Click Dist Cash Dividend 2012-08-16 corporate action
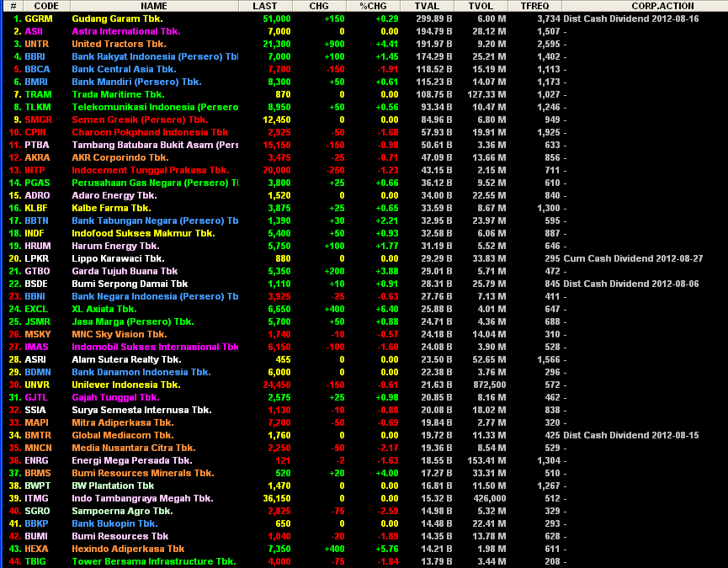Image resolution: width=728 pixels, height=568 pixels. pos(631,19)
